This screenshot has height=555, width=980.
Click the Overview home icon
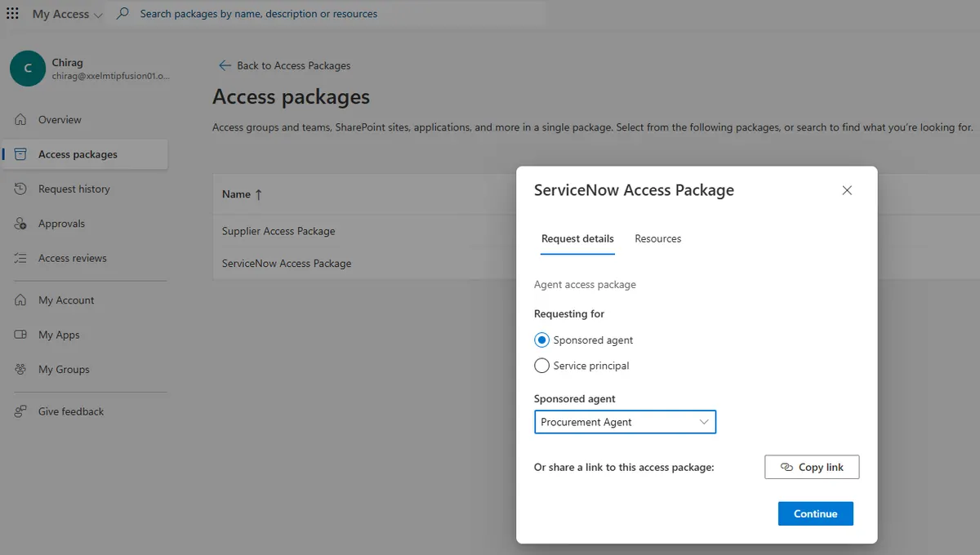(21, 120)
